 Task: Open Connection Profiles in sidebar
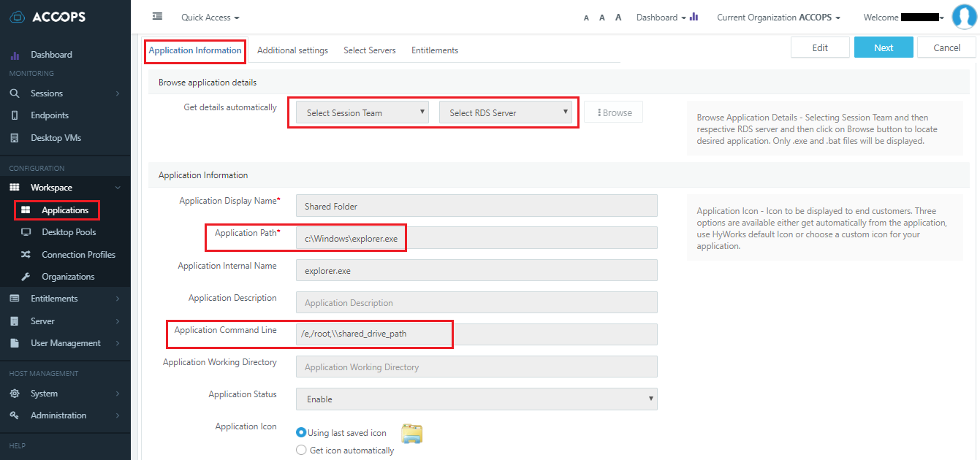click(x=78, y=255)
